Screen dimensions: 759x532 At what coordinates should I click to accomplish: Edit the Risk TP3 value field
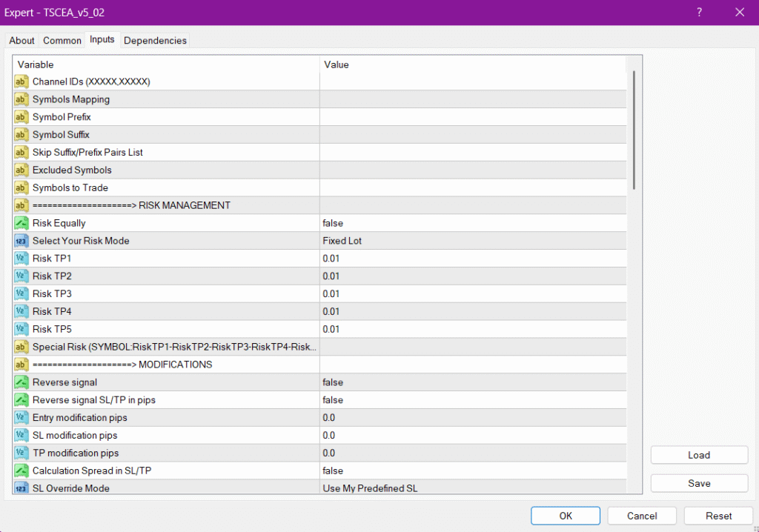click(x=473, y=294)
